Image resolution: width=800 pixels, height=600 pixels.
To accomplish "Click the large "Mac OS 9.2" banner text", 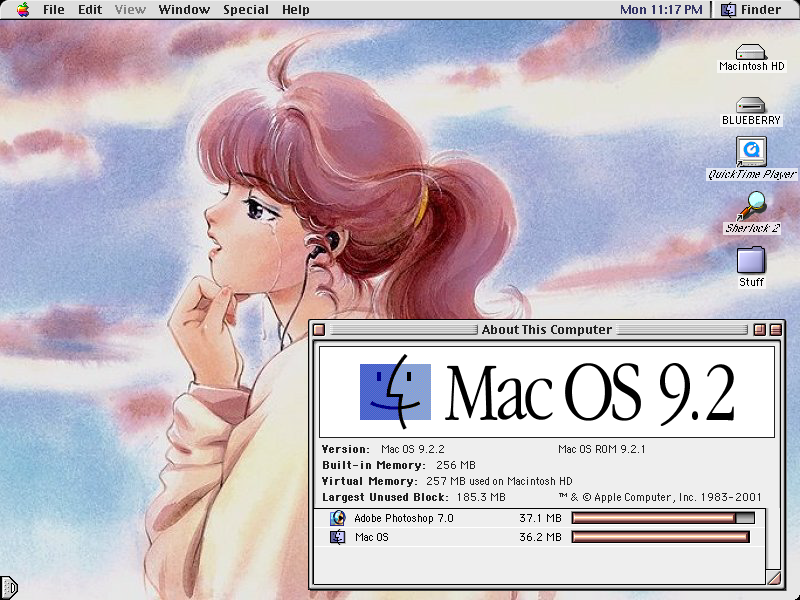I will click(x=590, y=392).
